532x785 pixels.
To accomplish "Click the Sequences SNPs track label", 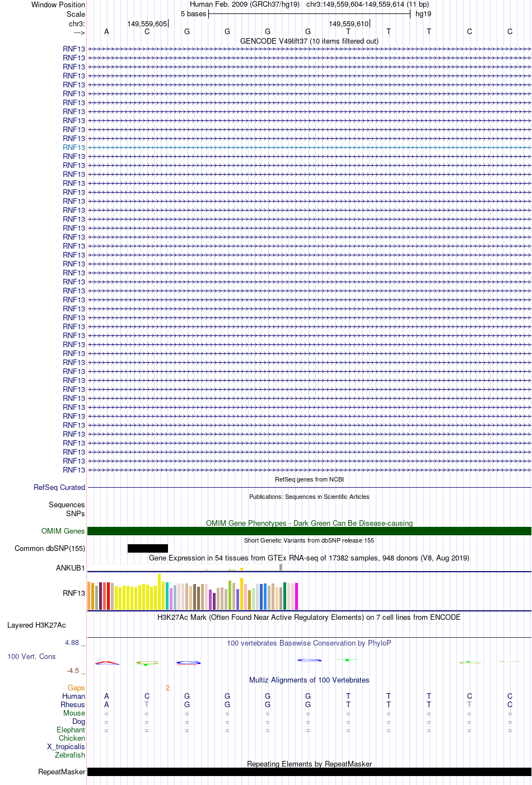I will point(67,509).
